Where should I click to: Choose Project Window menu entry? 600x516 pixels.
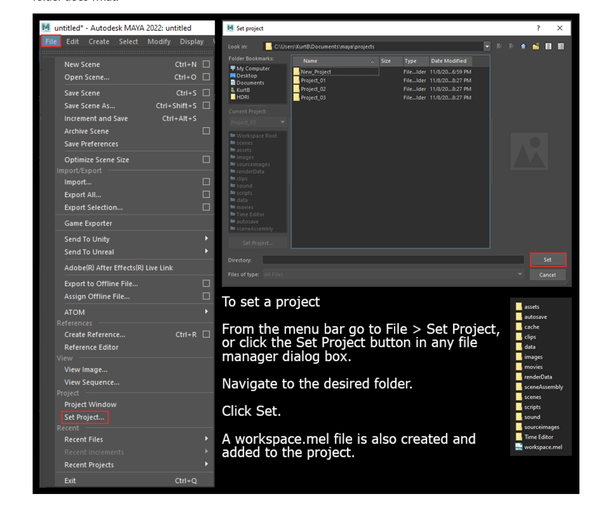pos(90,405)
